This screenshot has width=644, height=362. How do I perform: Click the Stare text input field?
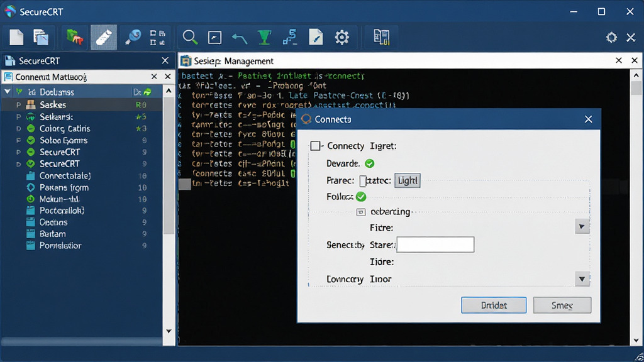(x=435, y=244)
